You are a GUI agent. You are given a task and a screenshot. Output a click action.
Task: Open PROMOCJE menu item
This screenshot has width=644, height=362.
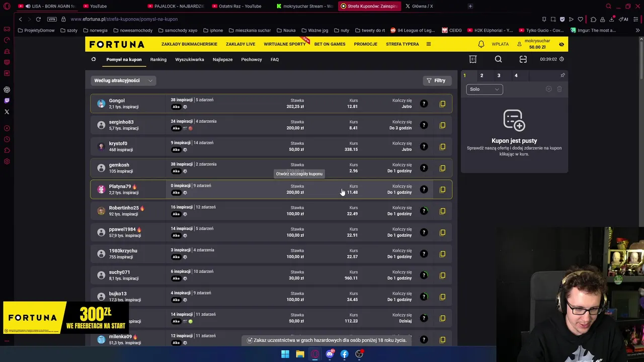[366, 44]
